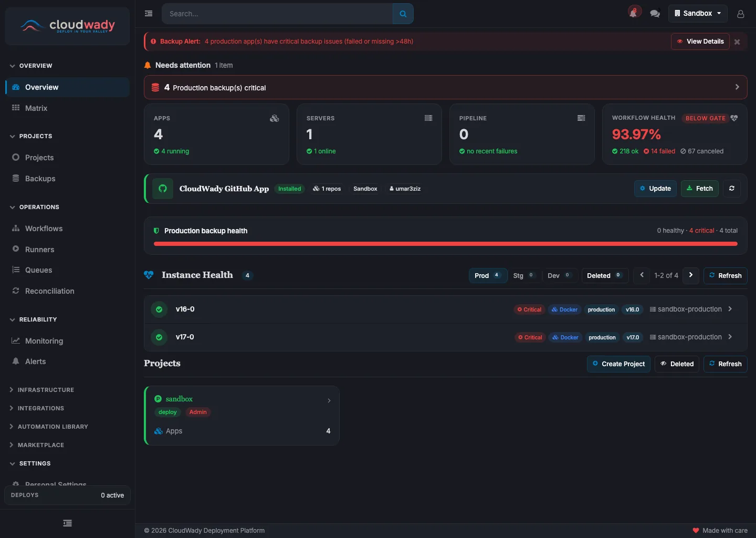This screenshot has height=538, width=756.
Task: Expand the Automation Library section
Action: [x=49, y=427]
